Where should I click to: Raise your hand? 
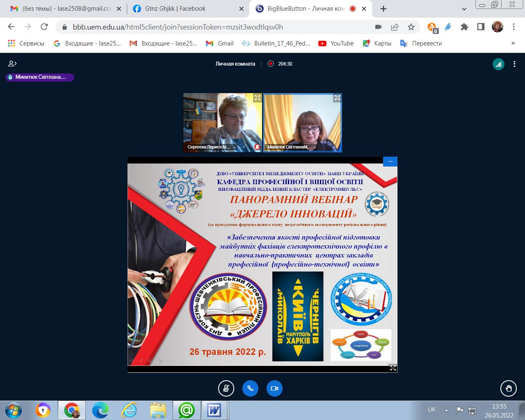click(x=509, y=388)
